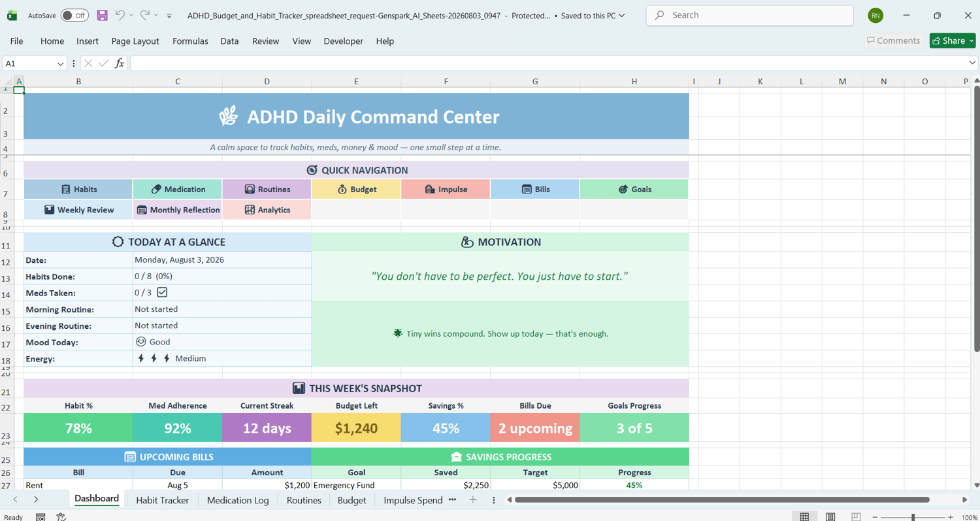Click the Normal view grid icon
This screenshot has height=521, width=980.
[x=804, y=516]
